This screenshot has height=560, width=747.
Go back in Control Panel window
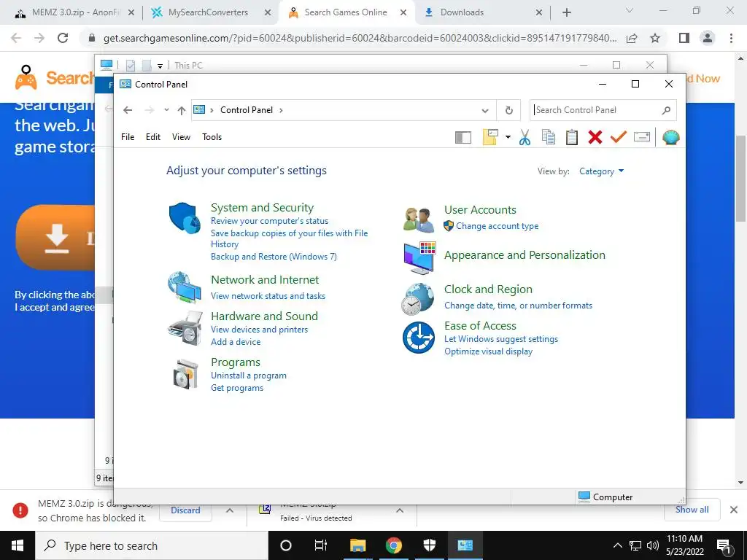pyautogui.click(x=128, y=110)
